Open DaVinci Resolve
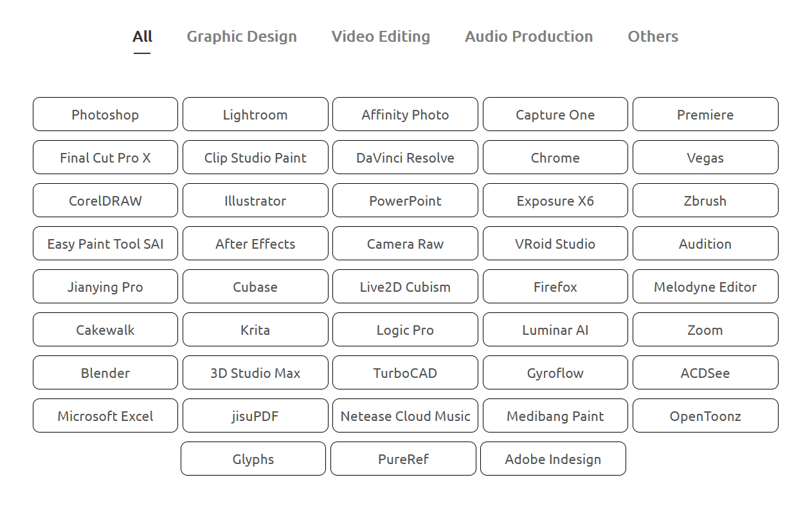Image resolution: width=812 pixels, height=518 pixels. point(405,157)
